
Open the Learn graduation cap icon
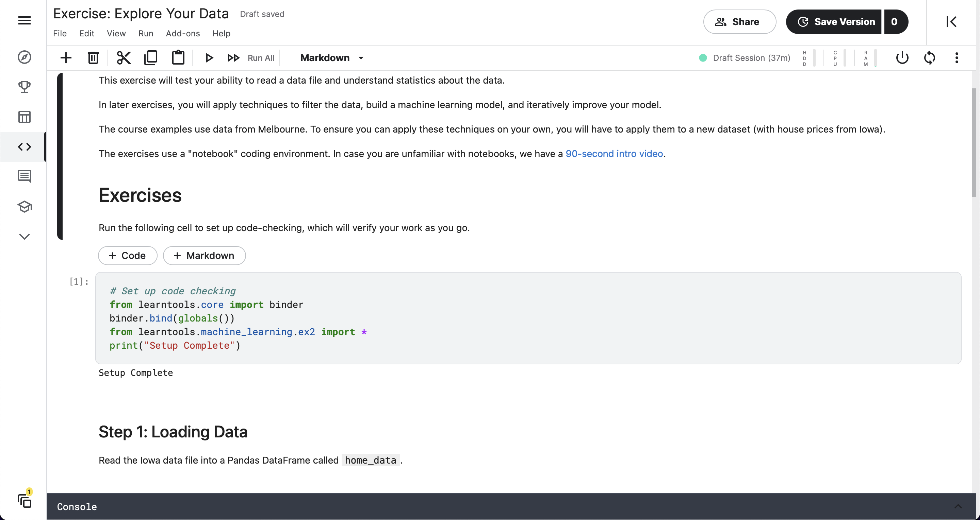24,206
